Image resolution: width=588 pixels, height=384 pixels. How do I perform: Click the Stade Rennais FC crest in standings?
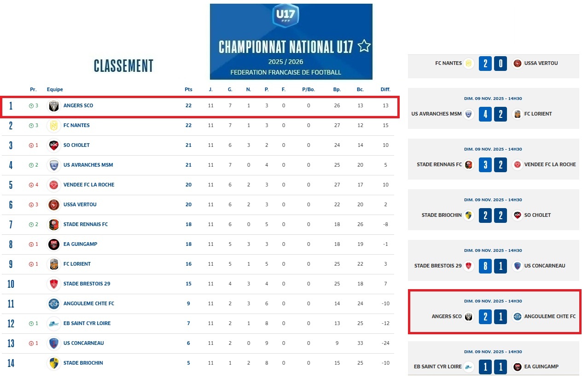(x=54, y=225)
